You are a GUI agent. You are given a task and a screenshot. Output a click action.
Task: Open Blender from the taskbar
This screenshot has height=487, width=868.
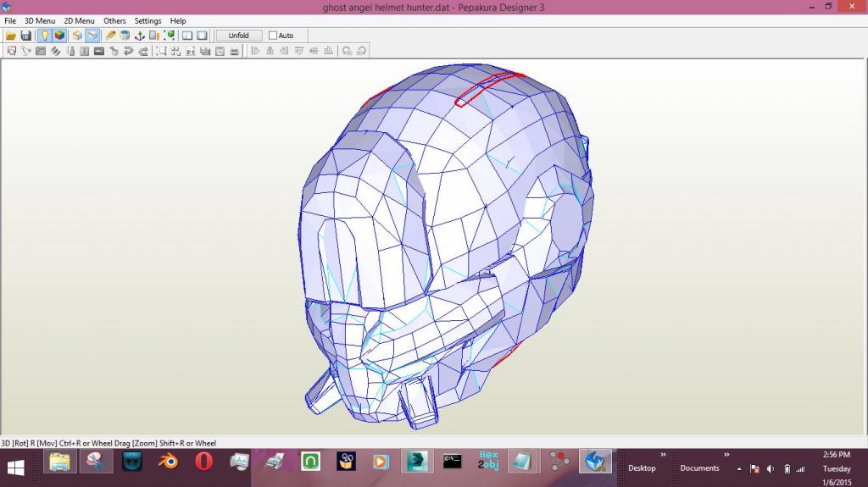point(168,462)
